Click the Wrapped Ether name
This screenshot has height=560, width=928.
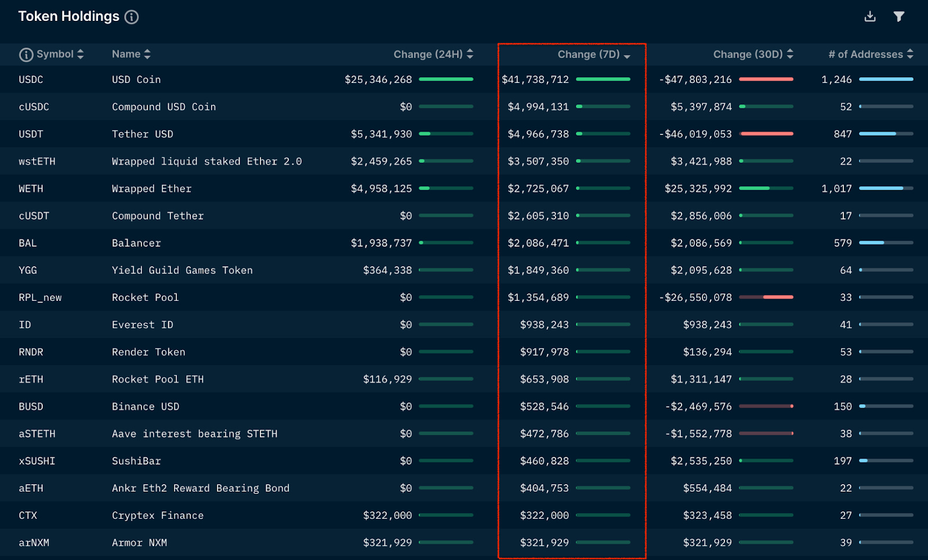click(152, 188)
